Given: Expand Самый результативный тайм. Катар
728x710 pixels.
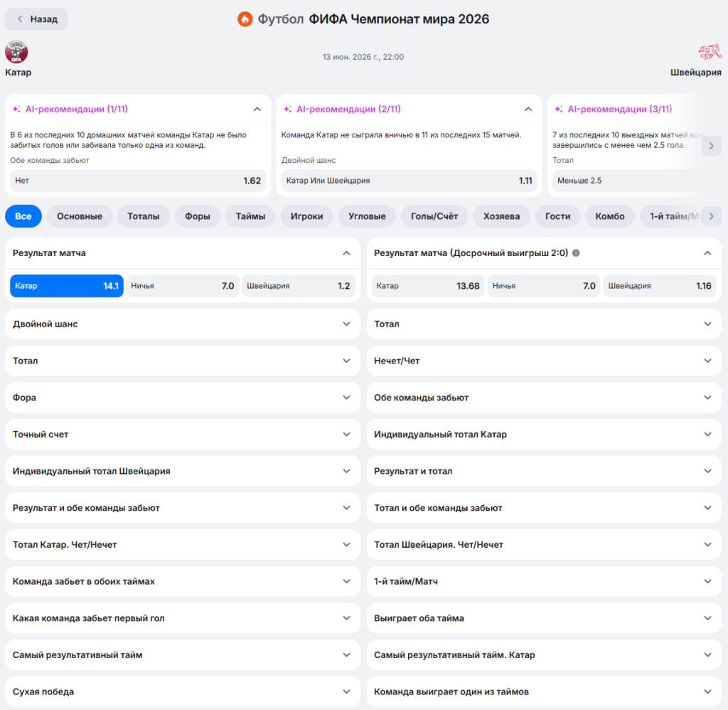Looking at the screenshot, I should pos(544,655).
